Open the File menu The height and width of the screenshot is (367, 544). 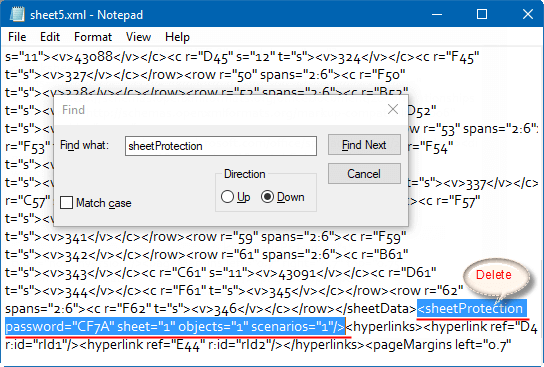click(17, 37)
